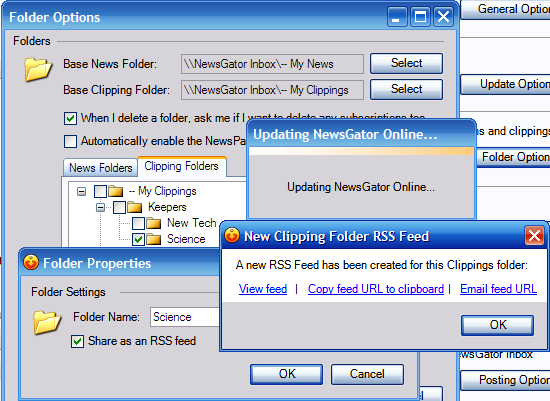The height and width of the screenshot is (401, 550).
Task: Switch to the News Folders tab
Action: point(100,167)
